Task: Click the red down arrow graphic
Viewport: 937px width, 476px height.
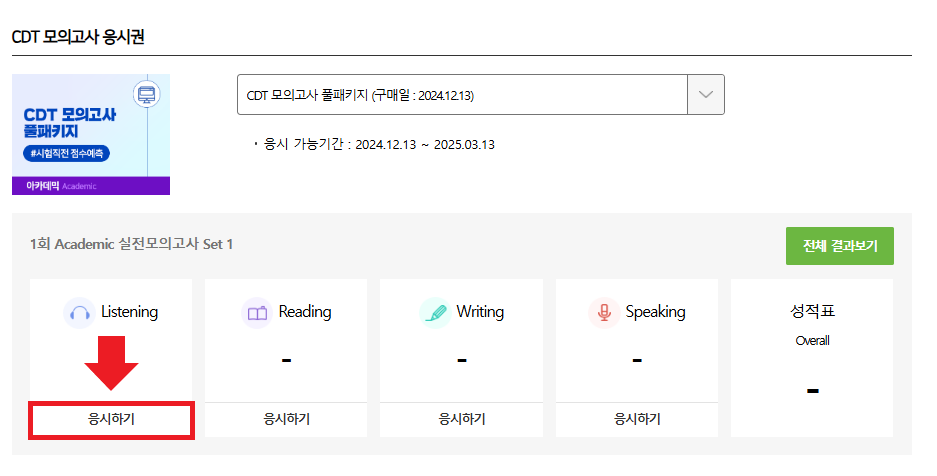Action: point(111,363)
